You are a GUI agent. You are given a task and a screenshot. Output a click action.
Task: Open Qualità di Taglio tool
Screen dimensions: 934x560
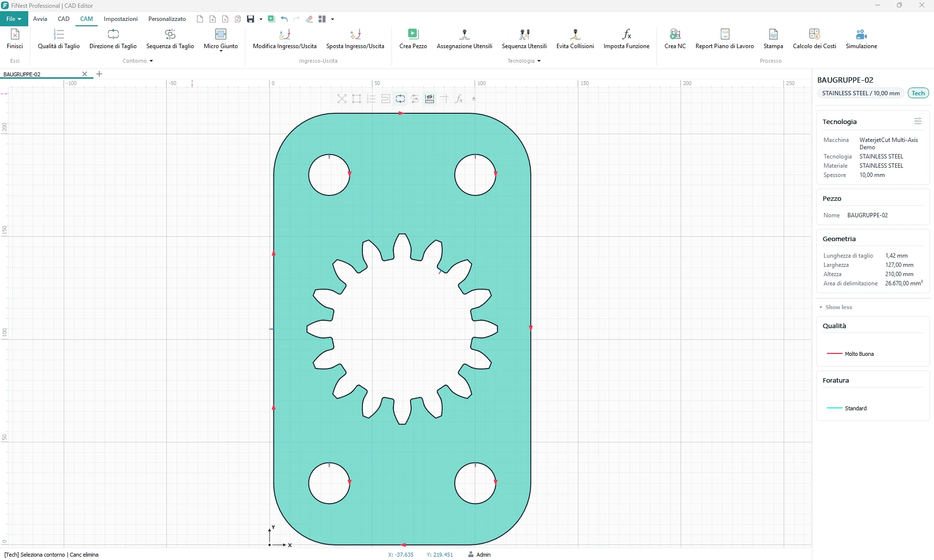click(x=59, y=38)
